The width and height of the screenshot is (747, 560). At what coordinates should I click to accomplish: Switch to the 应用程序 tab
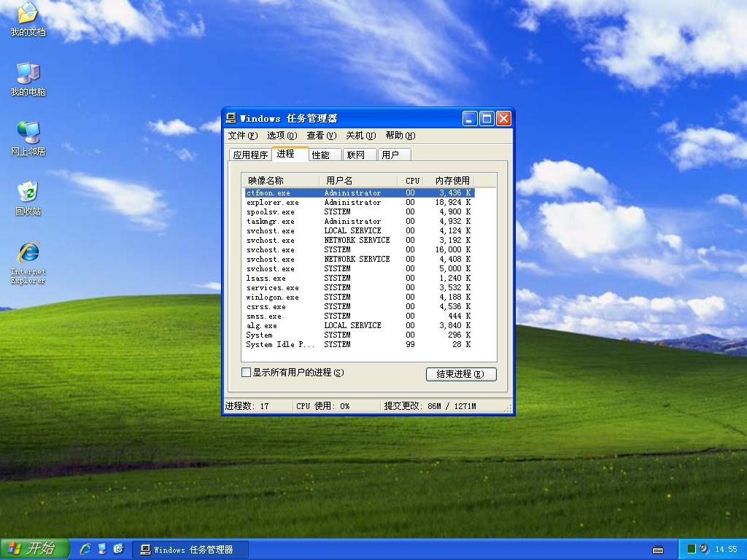tap(251, 154)
